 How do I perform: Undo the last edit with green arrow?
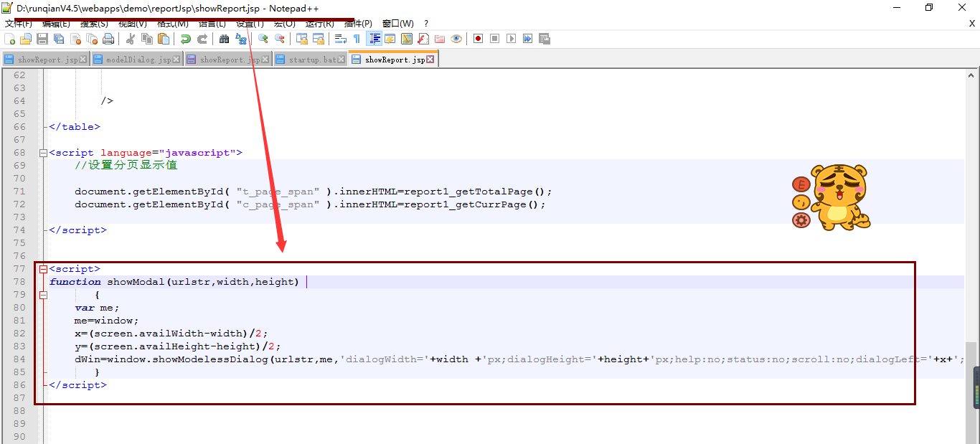pyautogui.click(x=186, y=39)
